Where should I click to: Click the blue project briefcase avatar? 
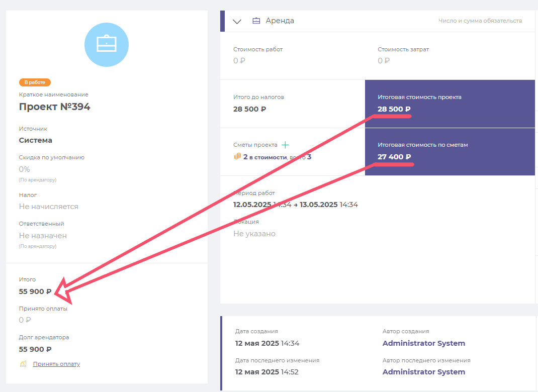[107, 45]
